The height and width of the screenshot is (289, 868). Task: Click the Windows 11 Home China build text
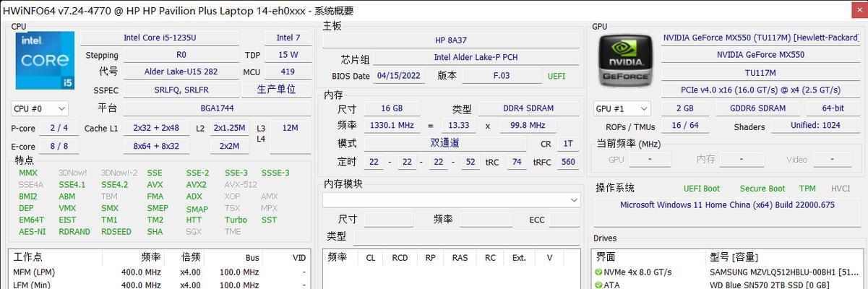(x=727, y=205)
